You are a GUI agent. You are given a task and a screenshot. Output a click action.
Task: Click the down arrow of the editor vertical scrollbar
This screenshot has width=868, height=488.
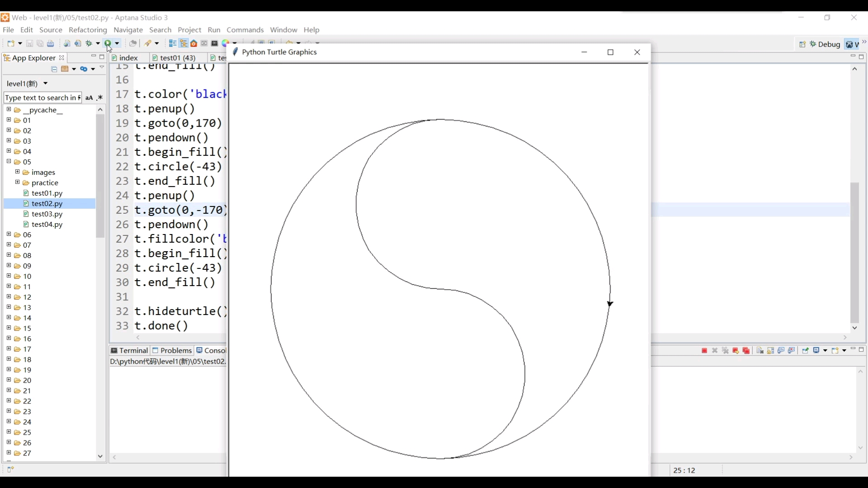click(854, 328)
